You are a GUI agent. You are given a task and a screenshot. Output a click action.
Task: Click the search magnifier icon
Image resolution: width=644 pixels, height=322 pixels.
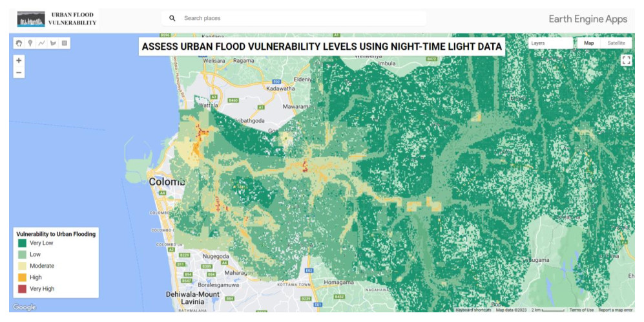172,18
